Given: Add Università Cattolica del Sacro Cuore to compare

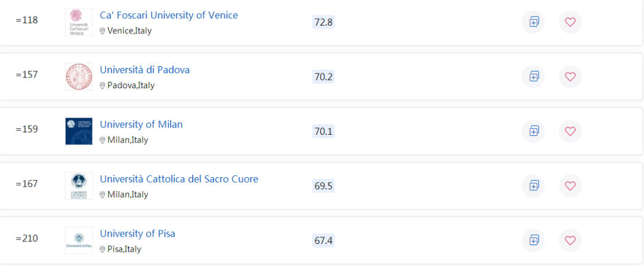Looking at the screenshot, I should click(x=533, y=185).
